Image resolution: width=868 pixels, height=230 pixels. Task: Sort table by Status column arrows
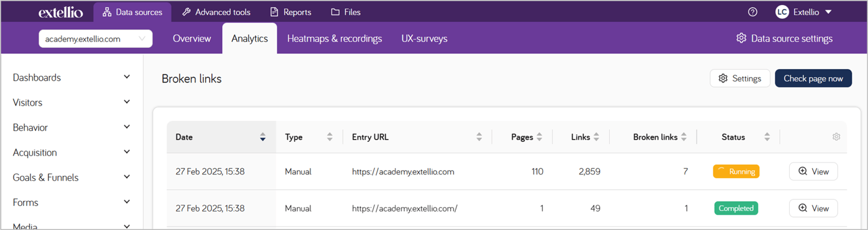[x=767, y=137]
